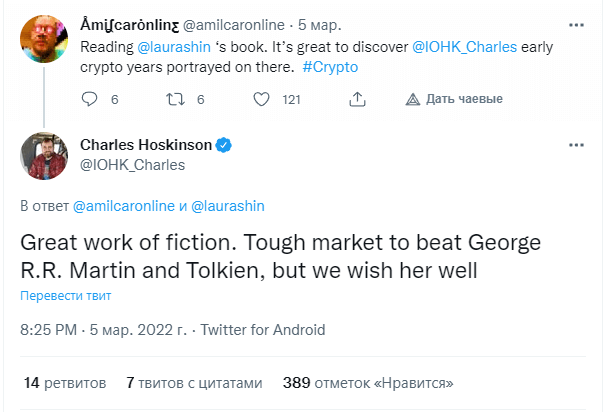Open the #Crypto hashtag
This screenshot has height=412, width=603.
pyautogui.click(x=330, y=67)
